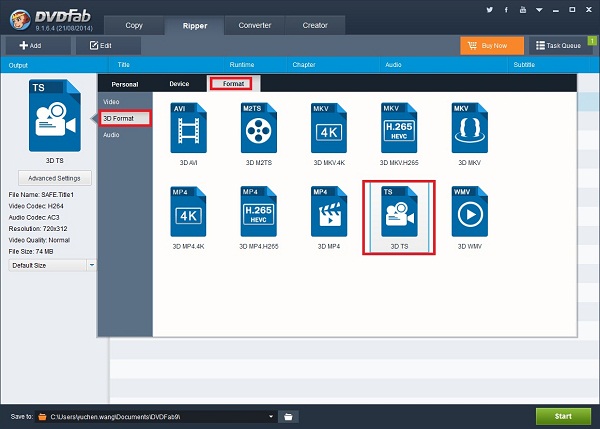This screenshot has width=600, height=429.
Task: Open the Creator tab
Action: (x=315, y=25)
